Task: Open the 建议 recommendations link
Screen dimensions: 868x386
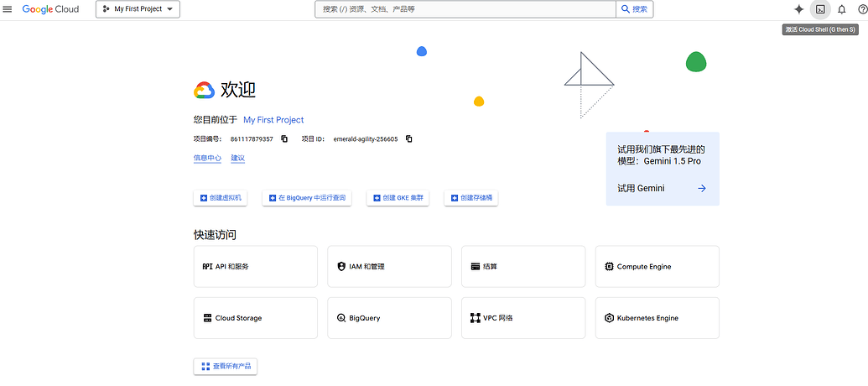Action: [x=237, y=158]
